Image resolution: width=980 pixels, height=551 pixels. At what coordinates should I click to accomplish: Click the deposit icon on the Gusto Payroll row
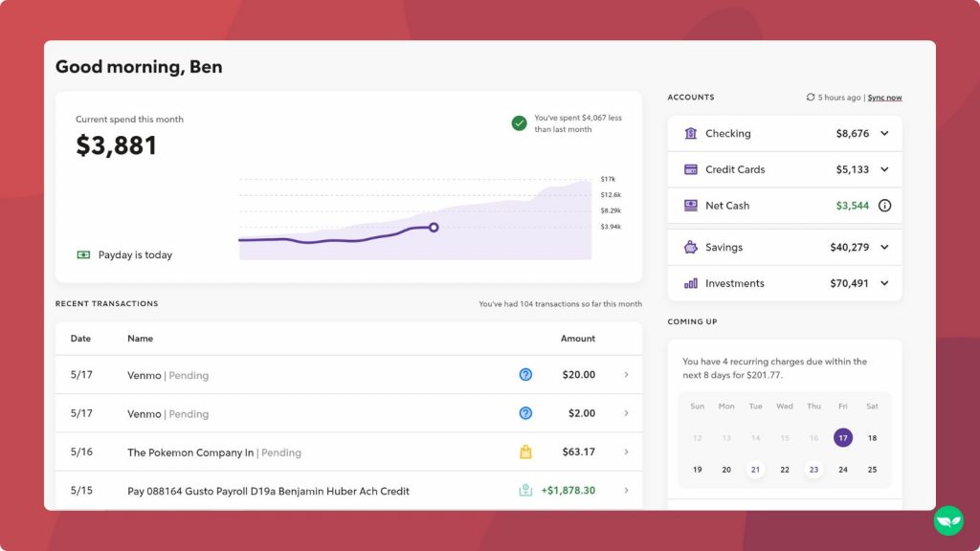[525, 490]
